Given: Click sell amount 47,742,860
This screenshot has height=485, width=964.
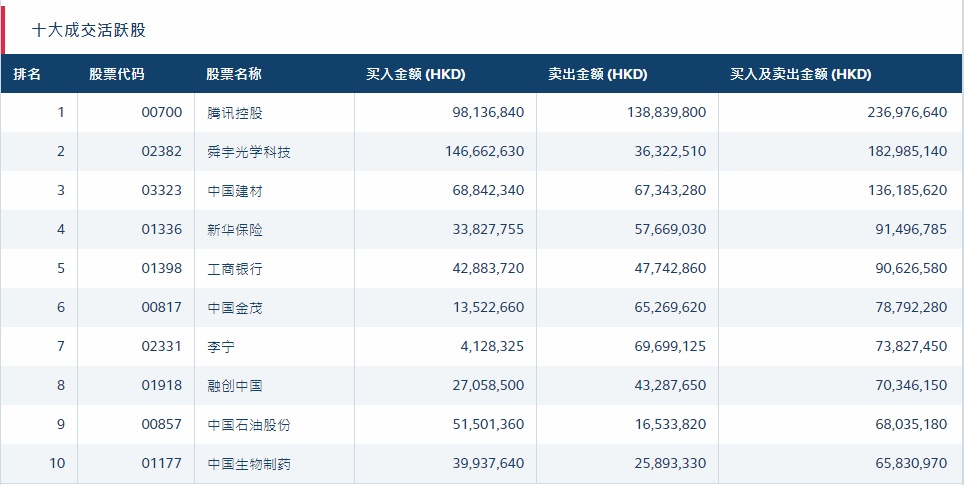Looking at the screenshot, I should point(669,269).
